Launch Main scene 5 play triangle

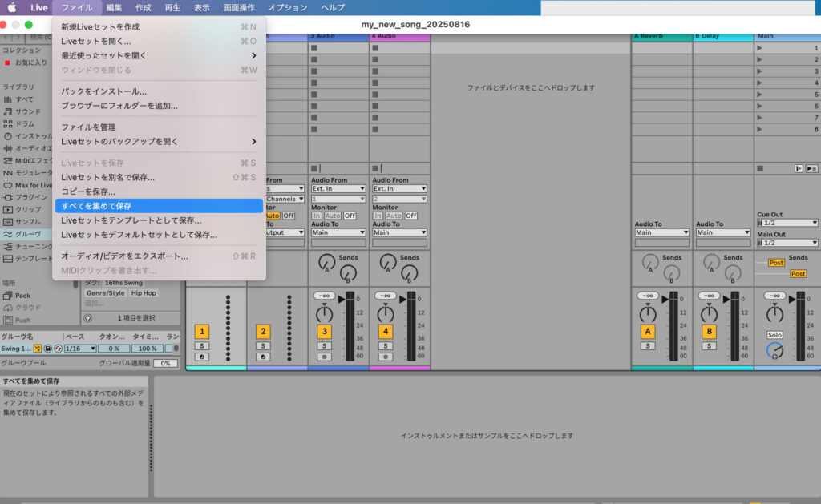pyautogui.click(x=759, y=95)
